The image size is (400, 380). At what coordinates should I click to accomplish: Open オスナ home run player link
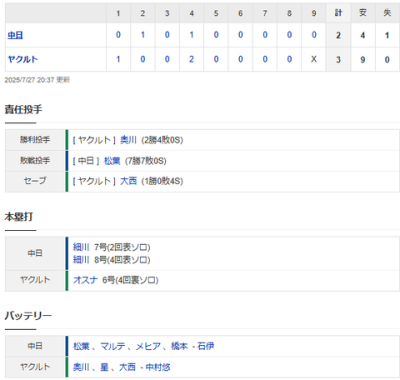(x=85, y=280)
